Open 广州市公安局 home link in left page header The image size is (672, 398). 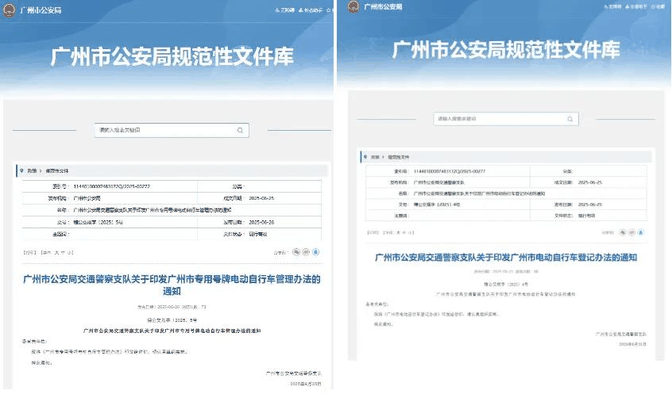click(x=40, y=10)
